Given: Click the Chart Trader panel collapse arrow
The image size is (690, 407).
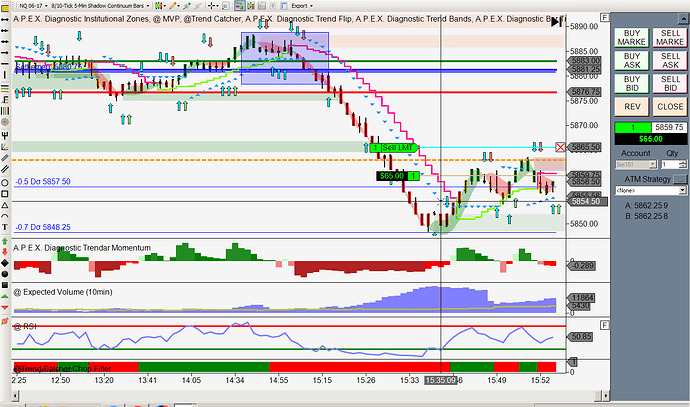Looking at the screenshot, I should [683, 19].
